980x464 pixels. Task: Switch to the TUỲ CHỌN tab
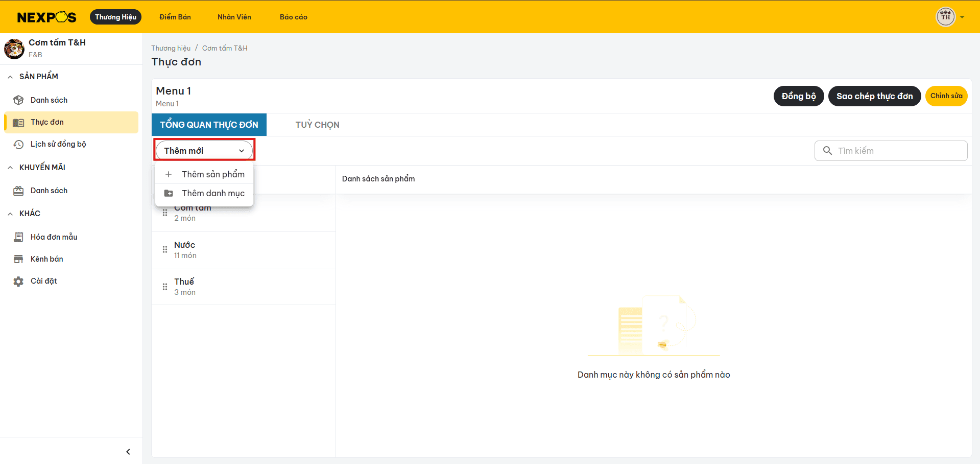pyautogui.click(x=317, y=125)
